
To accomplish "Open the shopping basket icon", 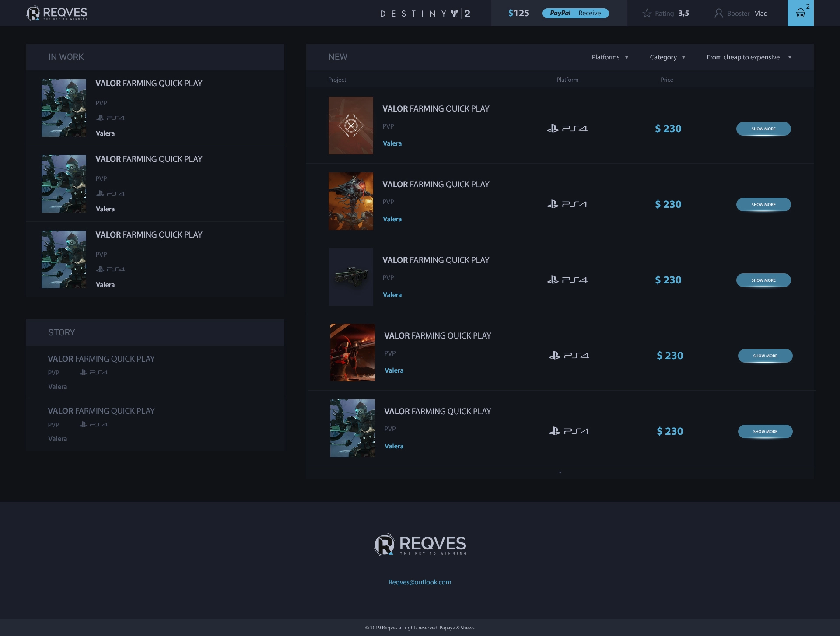I will tap(800, 13).
